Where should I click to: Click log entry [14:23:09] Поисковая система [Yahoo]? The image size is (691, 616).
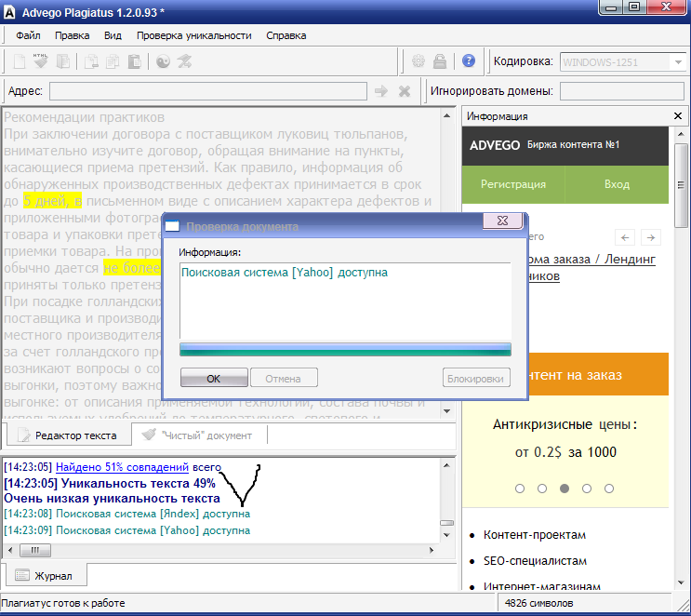(x=126, y=530)
